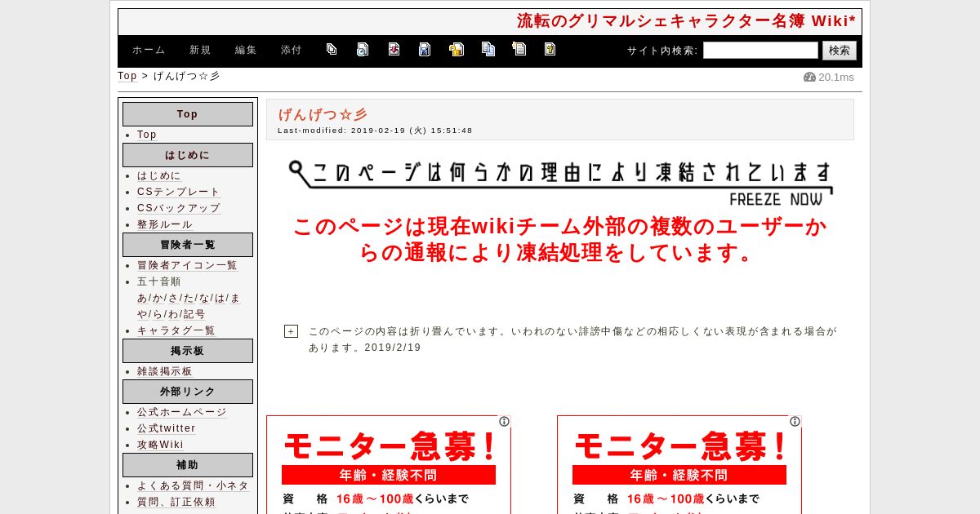Click the 補助 sidebar heading
This screenshot has width=980, height=514.
(188, 465)
